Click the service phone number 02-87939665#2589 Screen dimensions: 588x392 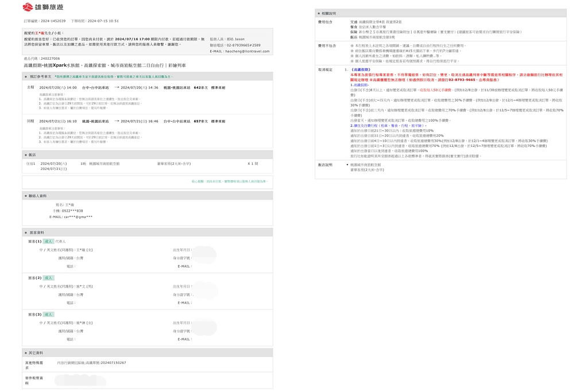click(243, 45)
